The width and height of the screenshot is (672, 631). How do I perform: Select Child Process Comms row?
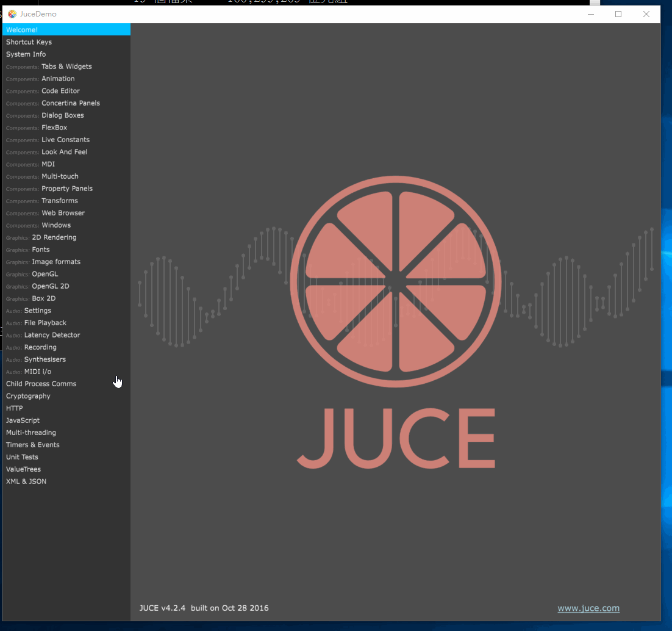[66, 384]
